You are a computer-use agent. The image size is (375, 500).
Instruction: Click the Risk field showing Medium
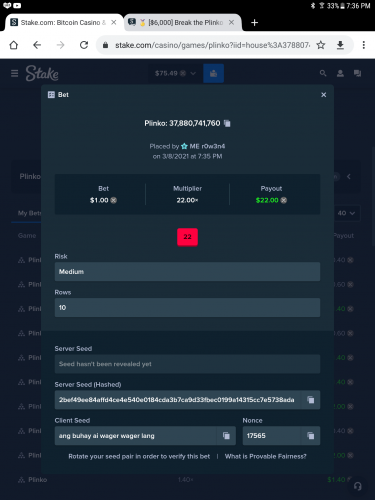click(x=187, y=271)
